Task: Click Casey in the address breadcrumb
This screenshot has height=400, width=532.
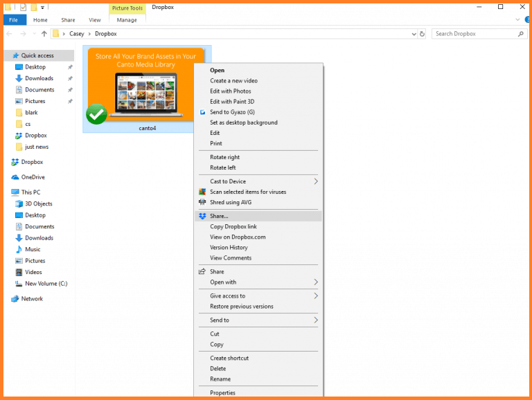Action: pyautogui.click(x=77, y=34)
